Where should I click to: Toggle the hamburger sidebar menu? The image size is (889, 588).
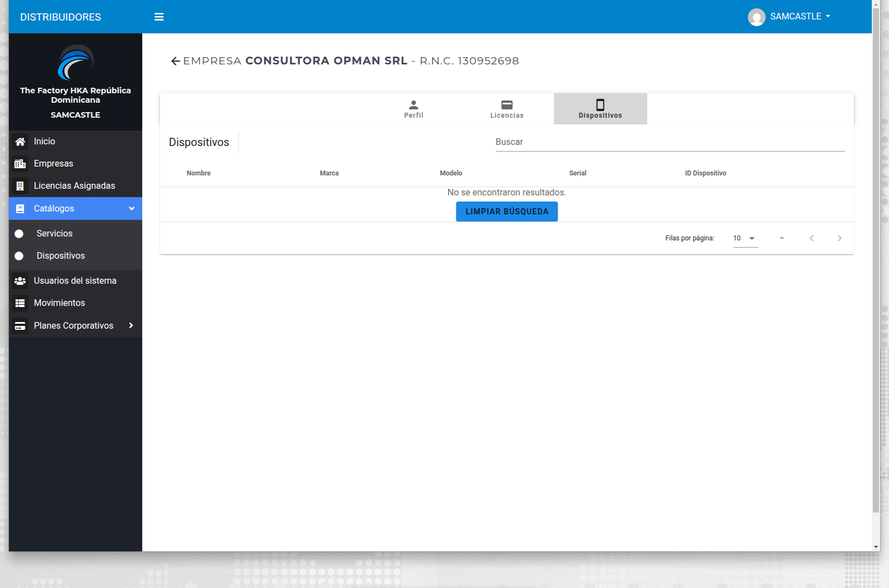pos(159,17)
